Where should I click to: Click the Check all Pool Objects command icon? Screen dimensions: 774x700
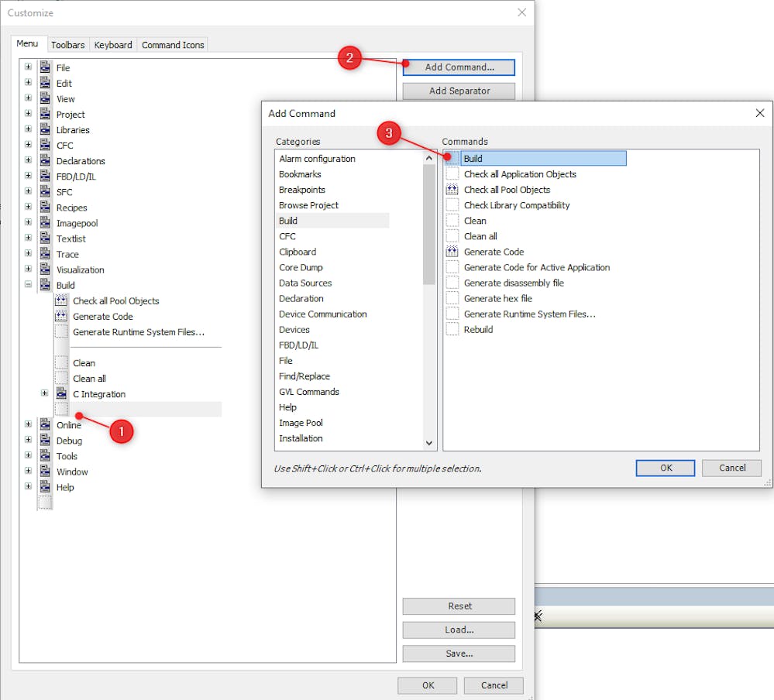(x=452, y=190)
